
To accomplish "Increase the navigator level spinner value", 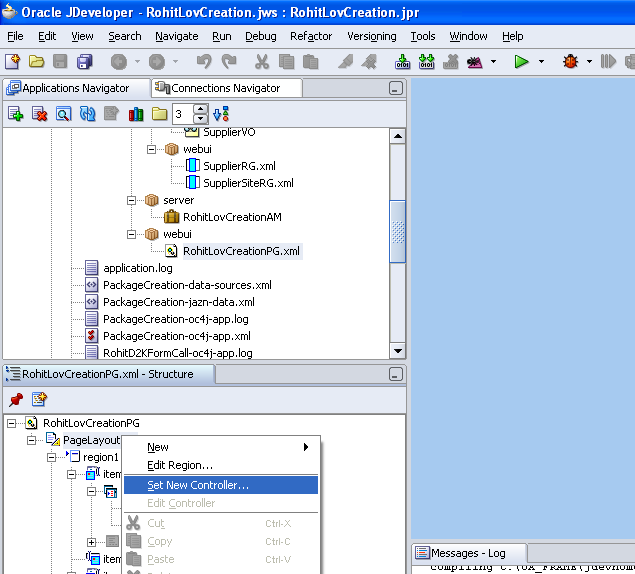I will [200, 109].
